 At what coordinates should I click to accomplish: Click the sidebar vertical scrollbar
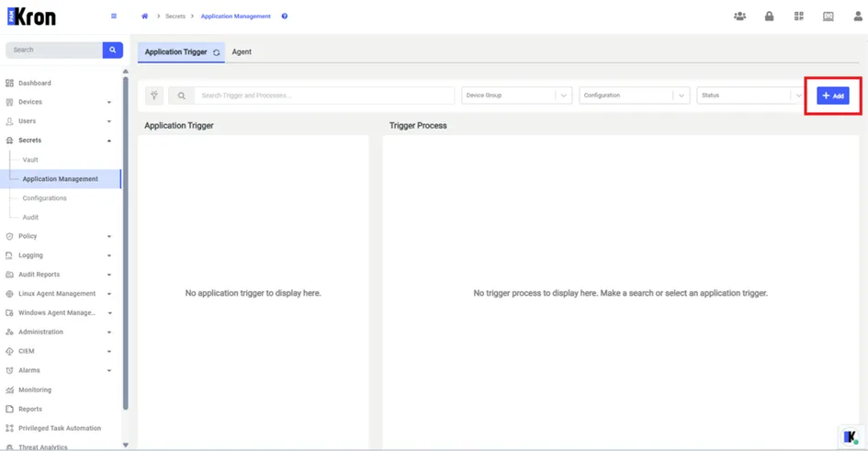tap(126, 243)
